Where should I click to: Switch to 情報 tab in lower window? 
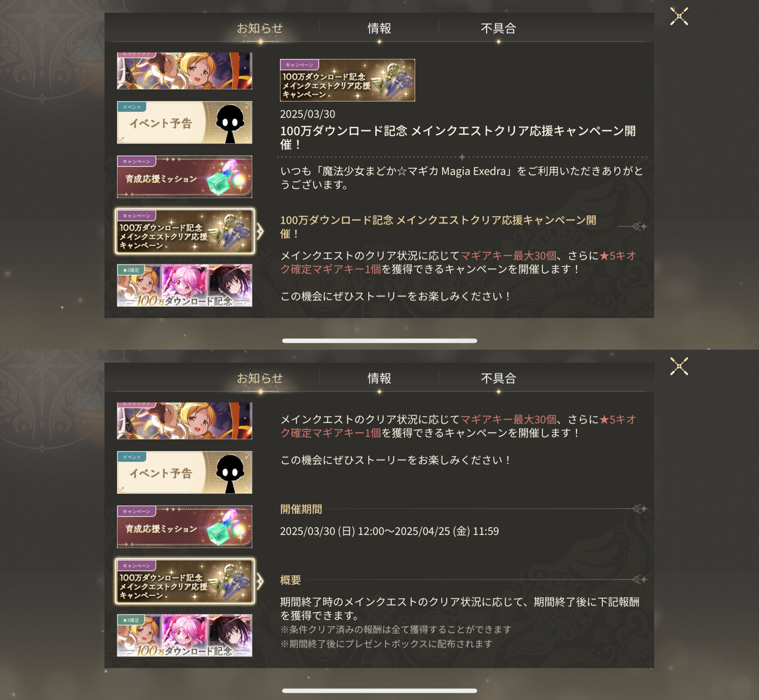click(x=379, y=378)
